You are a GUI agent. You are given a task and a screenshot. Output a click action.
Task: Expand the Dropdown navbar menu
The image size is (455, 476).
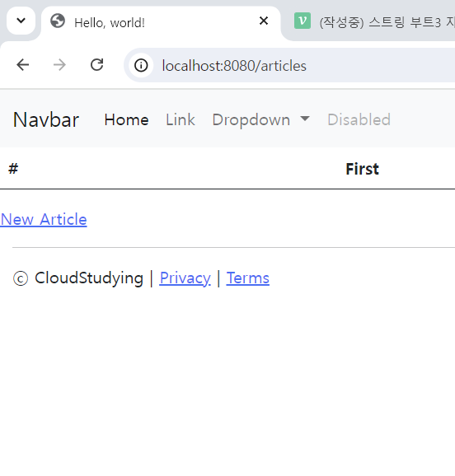click(x=260, y=119)
